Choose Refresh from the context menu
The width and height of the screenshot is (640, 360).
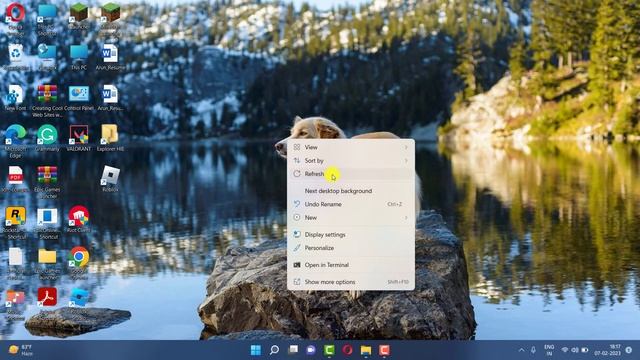351,174
